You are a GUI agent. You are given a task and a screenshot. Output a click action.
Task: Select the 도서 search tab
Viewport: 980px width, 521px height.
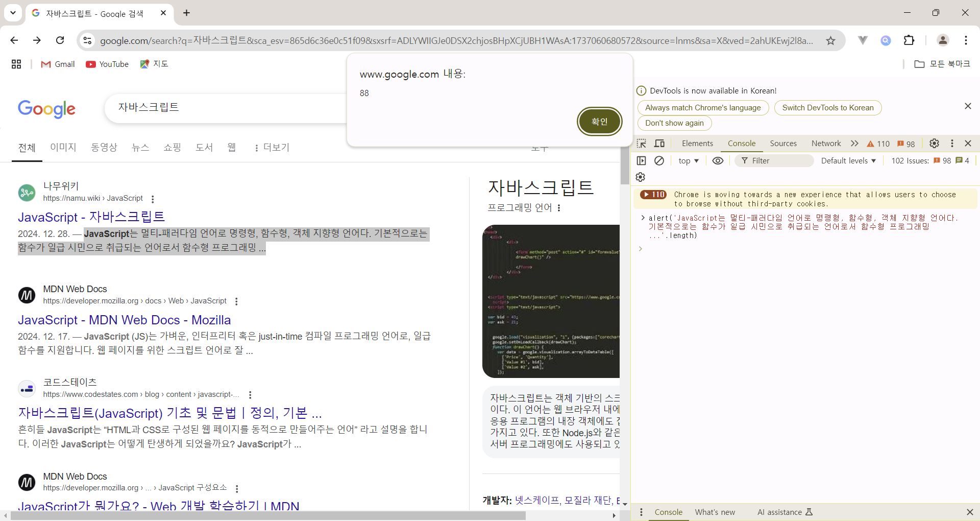204,148
